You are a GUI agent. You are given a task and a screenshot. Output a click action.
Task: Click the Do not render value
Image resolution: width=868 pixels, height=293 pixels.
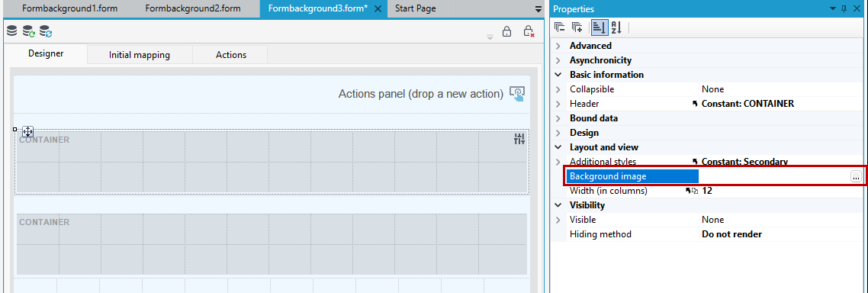tap(731, 234)
